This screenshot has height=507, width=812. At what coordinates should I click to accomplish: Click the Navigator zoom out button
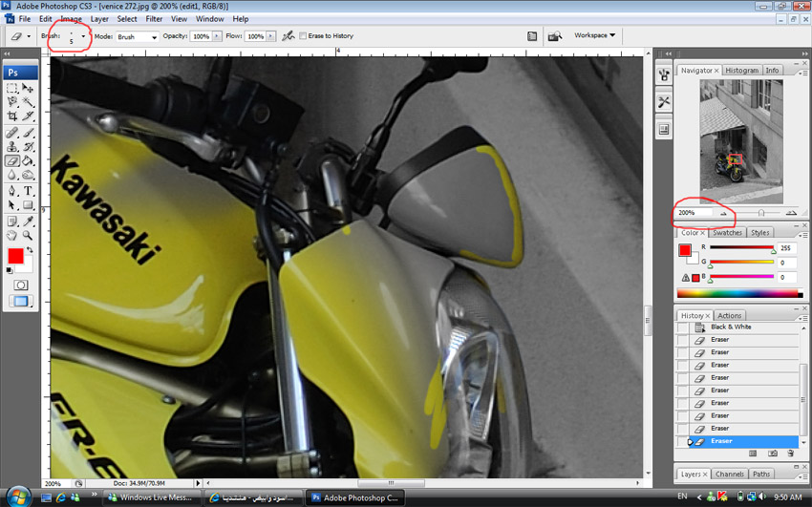pos(723,213)
